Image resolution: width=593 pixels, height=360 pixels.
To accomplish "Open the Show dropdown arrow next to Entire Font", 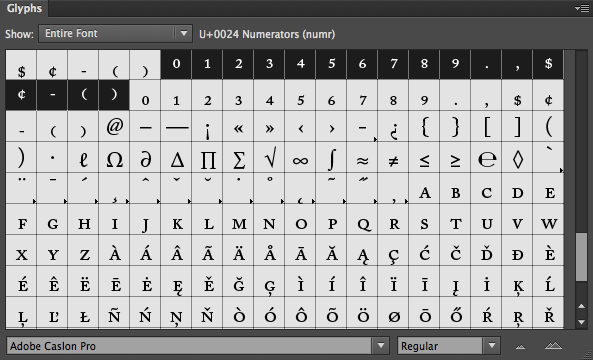I will coord(184,34).
